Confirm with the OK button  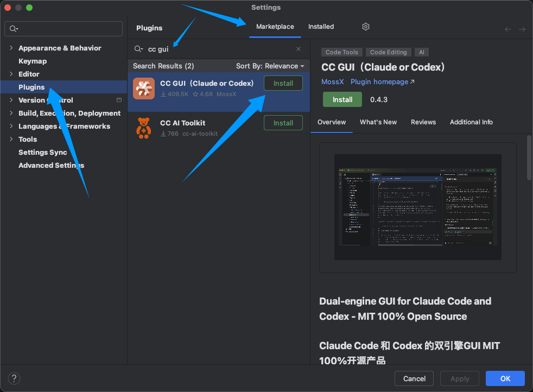(x=505, y=378)
